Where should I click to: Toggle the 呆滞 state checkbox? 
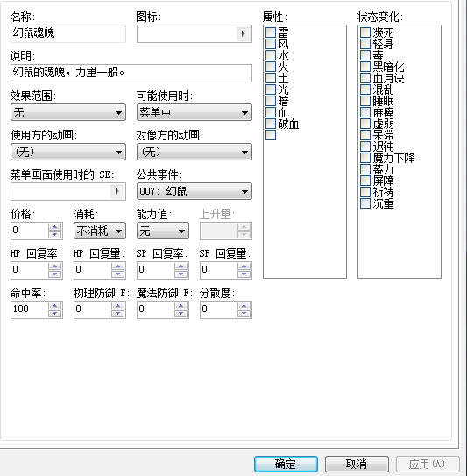(365, 135)
